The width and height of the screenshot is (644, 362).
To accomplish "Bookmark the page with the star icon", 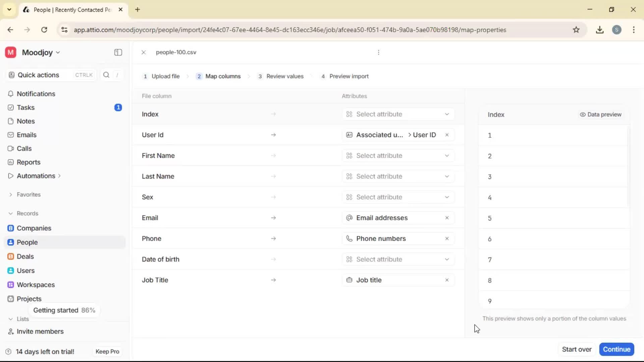I will point(577,29).
